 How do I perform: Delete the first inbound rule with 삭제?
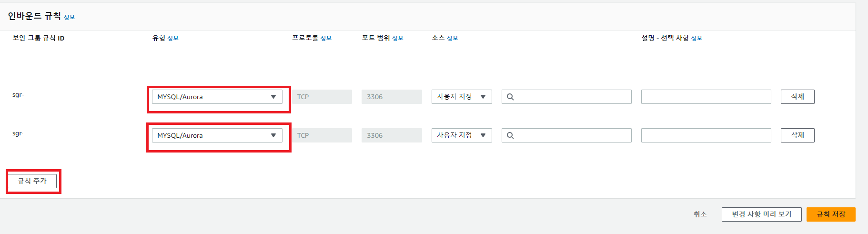(797, 97)
